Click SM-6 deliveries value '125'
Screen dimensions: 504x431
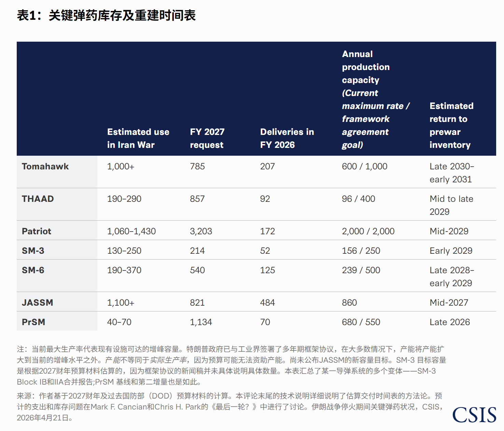pyautogui.click(x=267, y=270)
